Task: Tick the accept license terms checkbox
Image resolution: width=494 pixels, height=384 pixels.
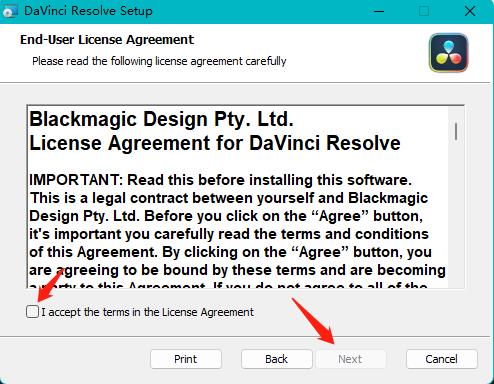Action: coord(32,312)
